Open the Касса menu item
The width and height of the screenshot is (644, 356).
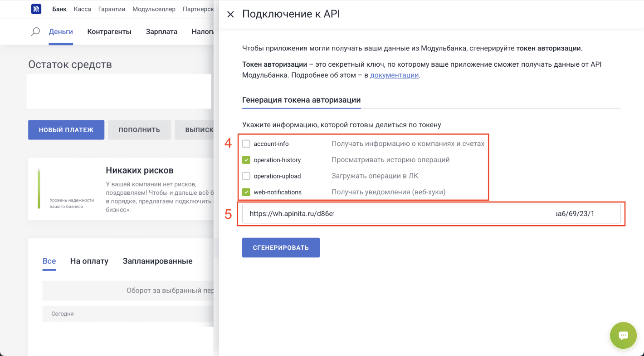click(x=82, y=9)
